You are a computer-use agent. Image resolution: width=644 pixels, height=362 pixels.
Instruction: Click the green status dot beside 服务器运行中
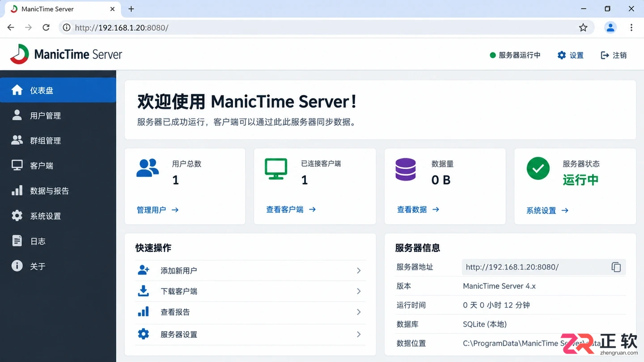[x=493, y=55]
